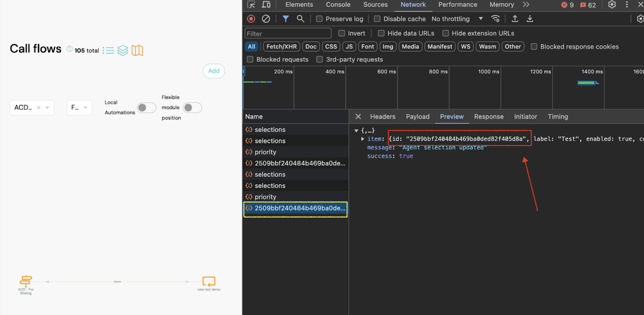Switch to the Payload tab
644x315 pixels.
pos(417,116)
